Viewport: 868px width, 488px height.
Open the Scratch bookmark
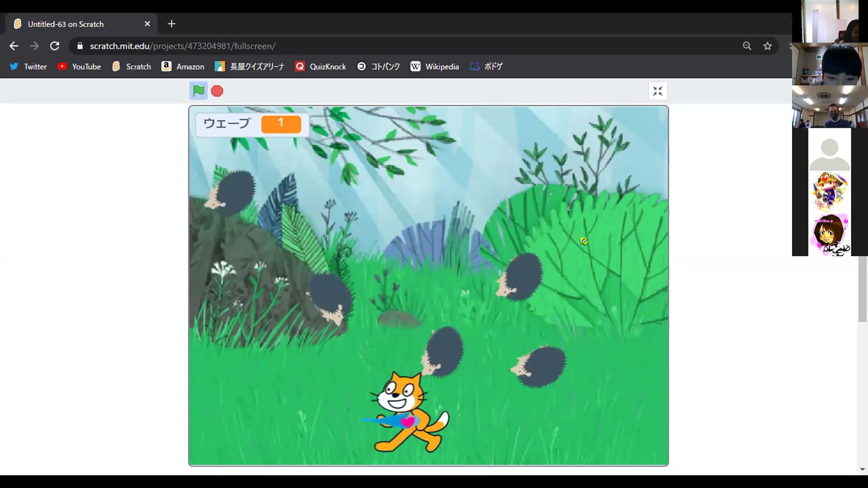coord(131,67)
